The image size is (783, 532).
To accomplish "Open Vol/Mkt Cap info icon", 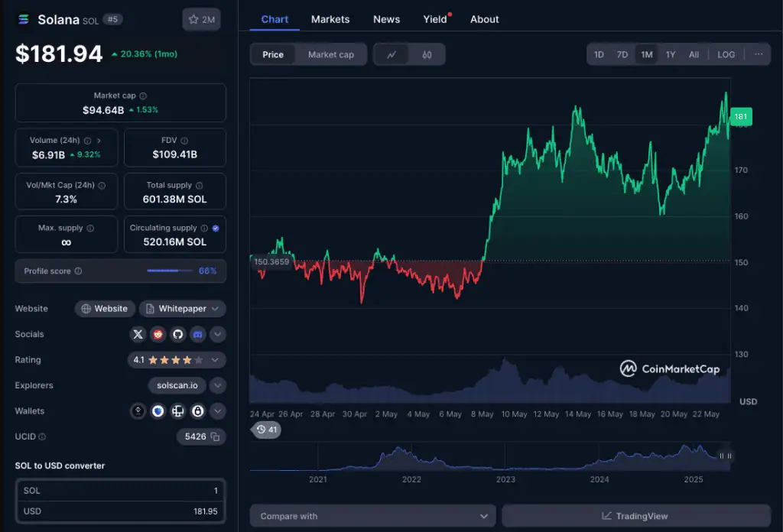I will [x=102, y=186].
